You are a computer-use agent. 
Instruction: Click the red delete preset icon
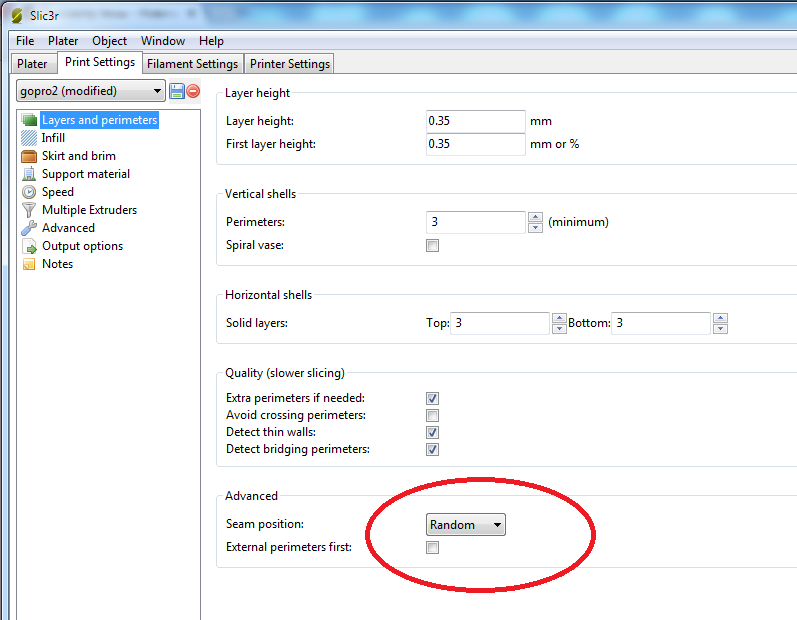pyautogui.click(x=193, y=91)
